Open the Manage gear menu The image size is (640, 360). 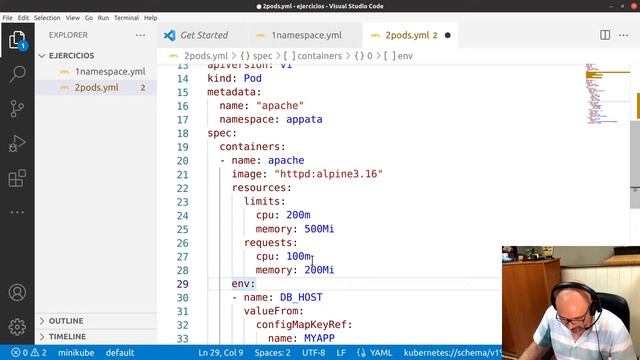[17, 327]
